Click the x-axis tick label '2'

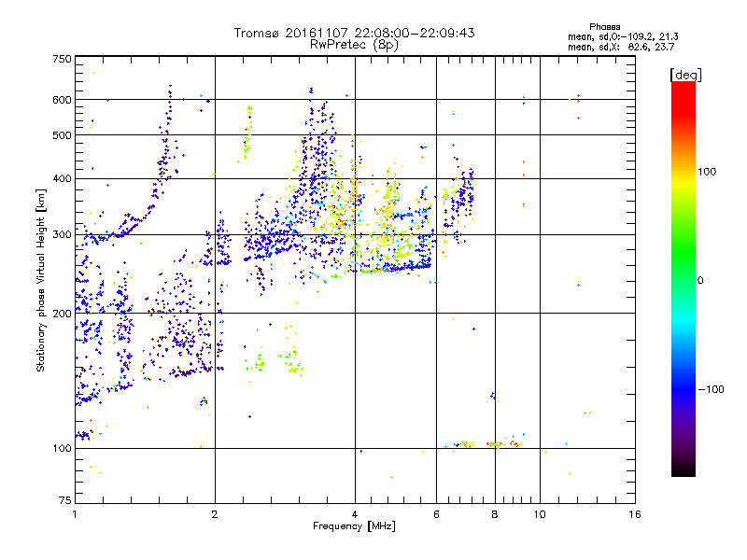[x=215, y=514]
